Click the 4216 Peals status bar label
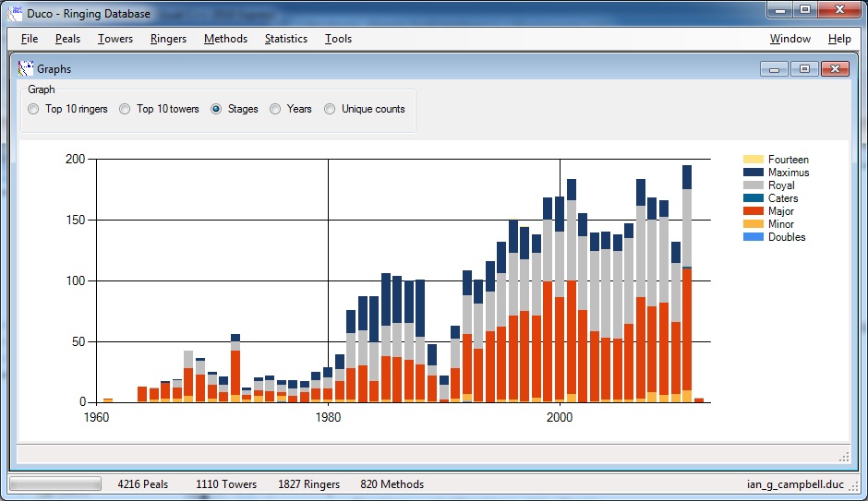868x501 pixels. coord(143,484)
